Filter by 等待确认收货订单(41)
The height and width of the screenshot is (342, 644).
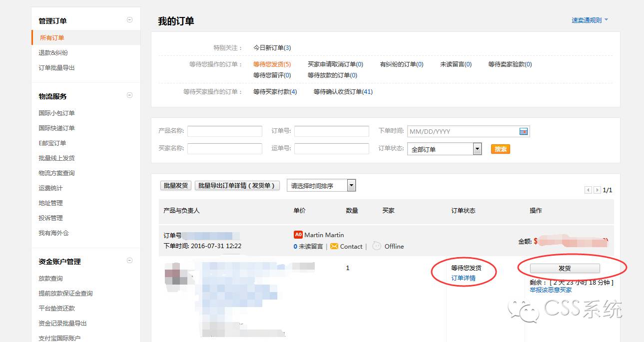(343, 92)
